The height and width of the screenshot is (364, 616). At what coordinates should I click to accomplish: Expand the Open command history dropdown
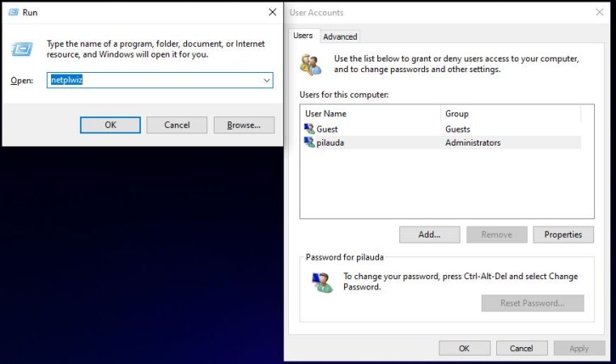[266, 80]
